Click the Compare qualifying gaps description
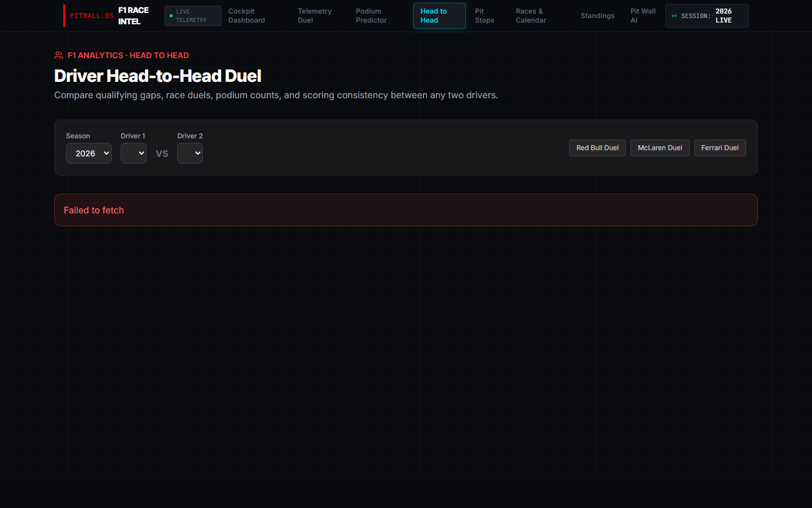This screenshot has width=812, height=508. coord(276,95)
